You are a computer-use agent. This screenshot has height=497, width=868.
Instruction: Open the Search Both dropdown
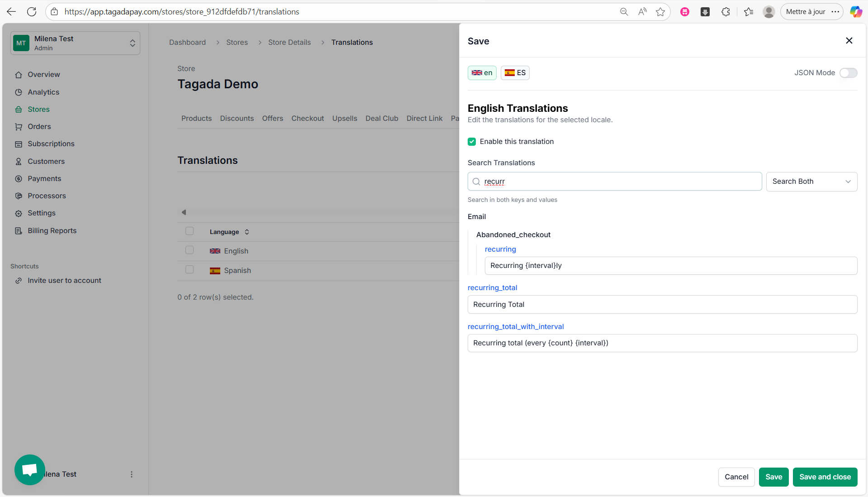811,182
